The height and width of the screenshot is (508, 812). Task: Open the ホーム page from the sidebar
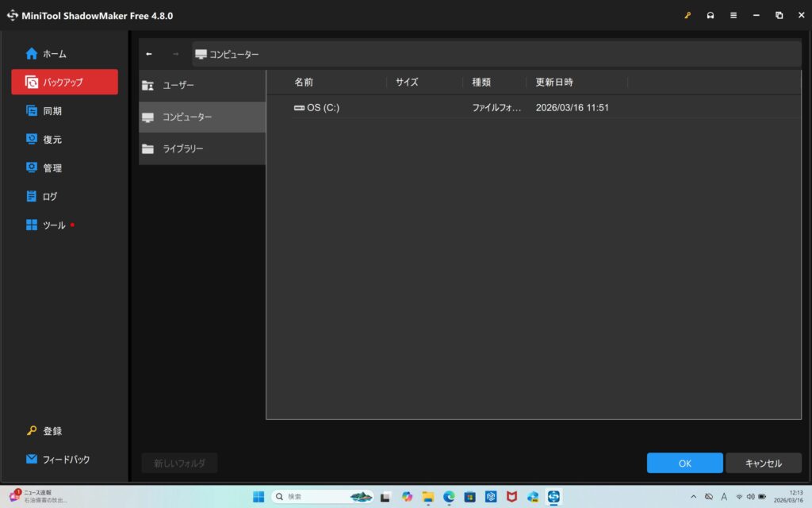coord(54,54)
